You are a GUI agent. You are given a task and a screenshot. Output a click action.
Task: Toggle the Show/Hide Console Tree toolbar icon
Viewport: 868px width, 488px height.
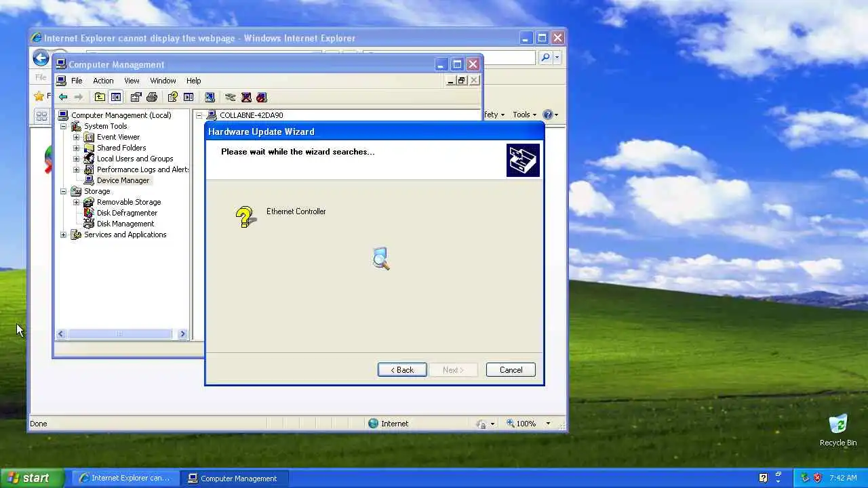(x=116, y=97)
